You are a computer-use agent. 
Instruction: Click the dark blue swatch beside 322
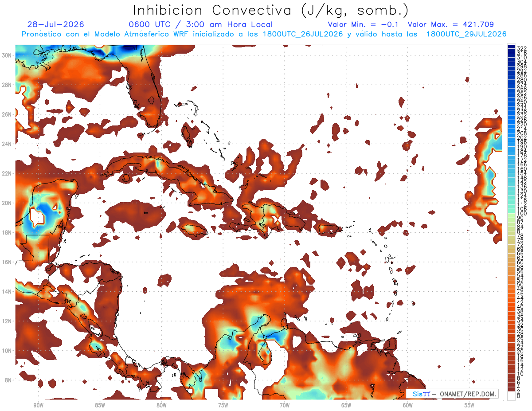pyautogui.click(x=511, y=47)
